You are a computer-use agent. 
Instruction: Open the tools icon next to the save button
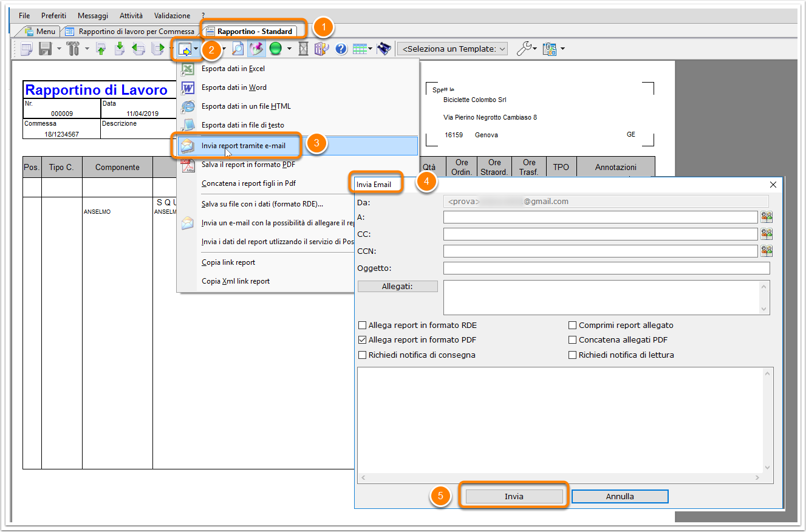tap(73, 49)
